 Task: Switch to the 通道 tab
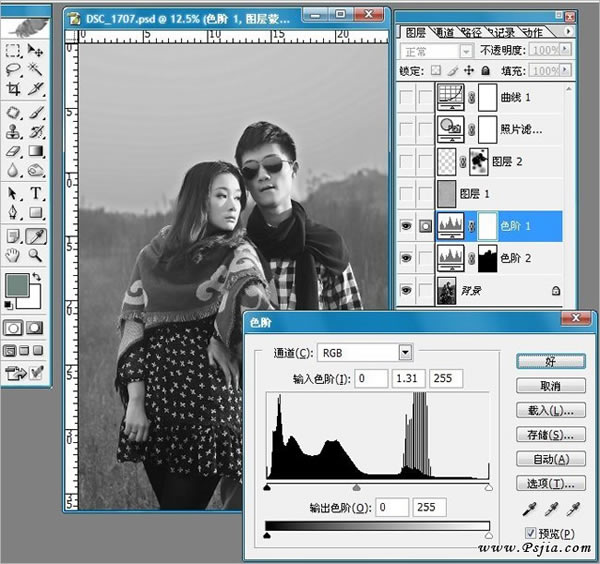pyautogui.click(x=446, y=32)
